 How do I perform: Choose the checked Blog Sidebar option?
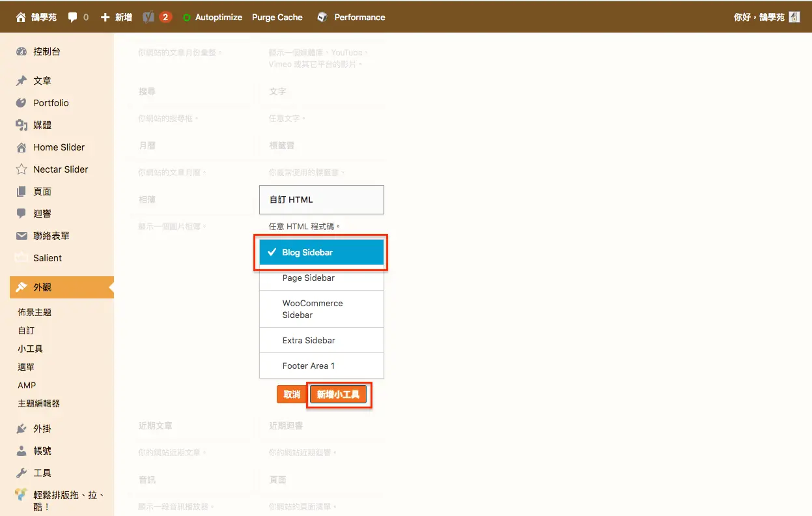tap(322, 252)
